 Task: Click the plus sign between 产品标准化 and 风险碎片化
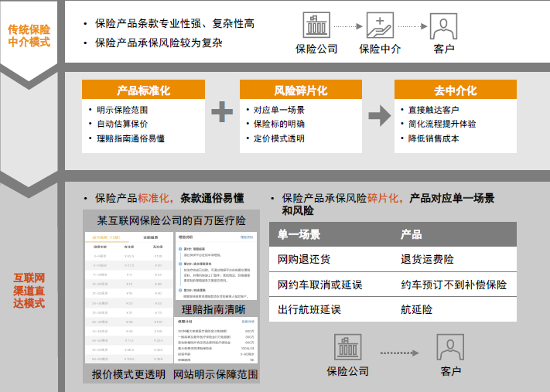(222, 112)
